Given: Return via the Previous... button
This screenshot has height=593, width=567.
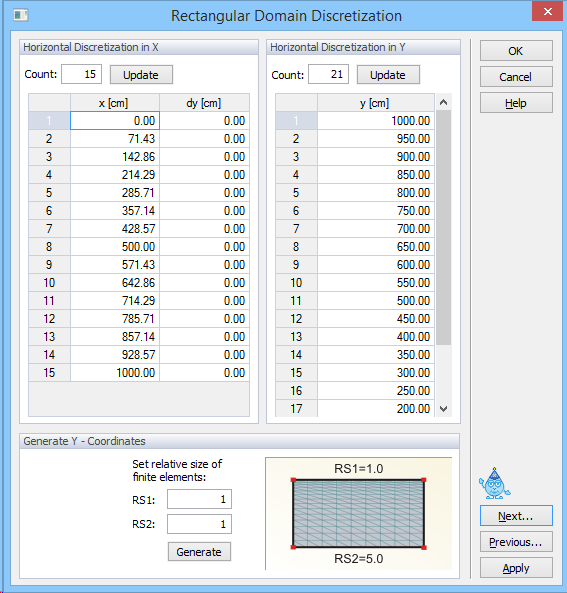Looking at the screenshot, I should click(x=516, y=542).
